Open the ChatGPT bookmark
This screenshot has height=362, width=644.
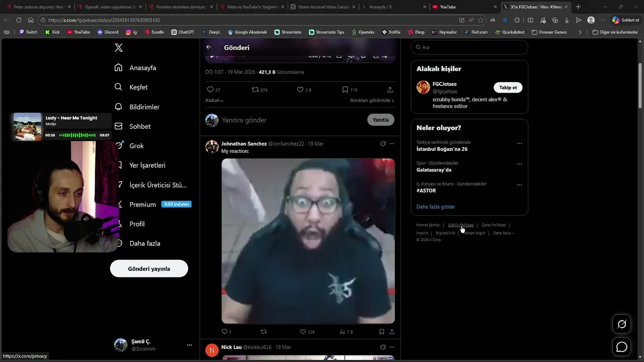pos(182,32)
